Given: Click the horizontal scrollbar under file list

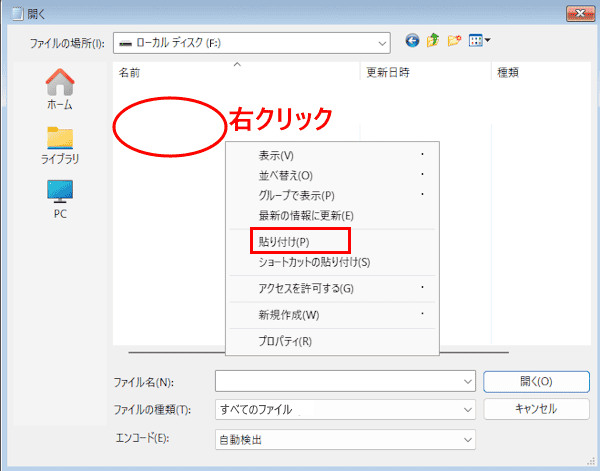Looking at the screenshot, I should [318, 352].
